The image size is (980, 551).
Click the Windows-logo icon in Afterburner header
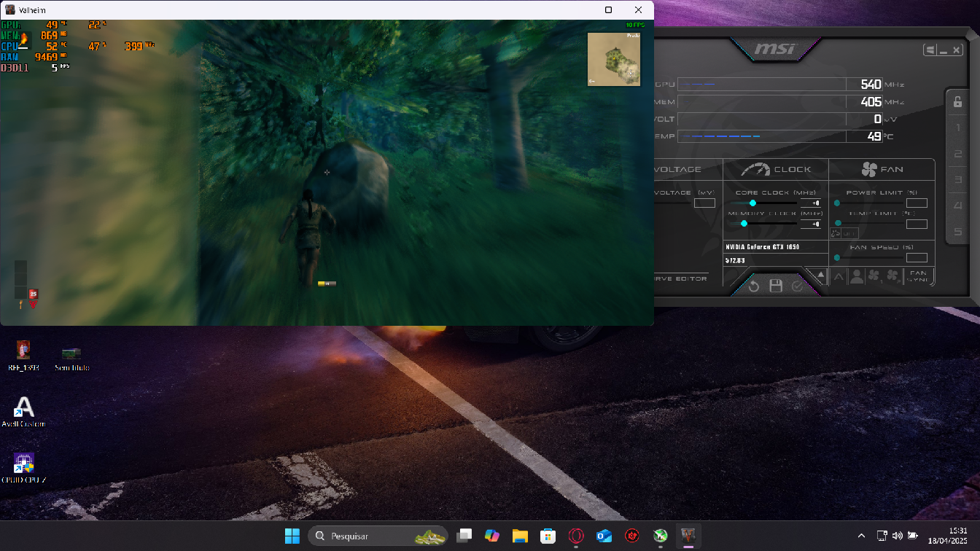[930, 50]
